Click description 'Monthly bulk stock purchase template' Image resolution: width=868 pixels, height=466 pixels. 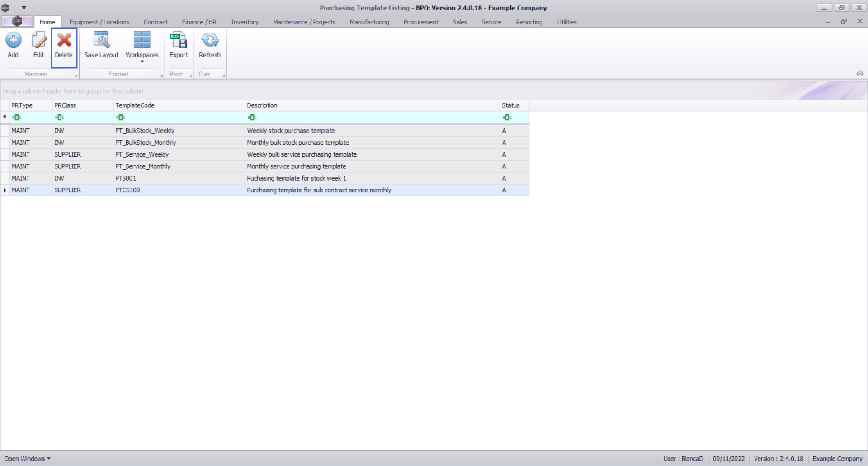[298, 143]
